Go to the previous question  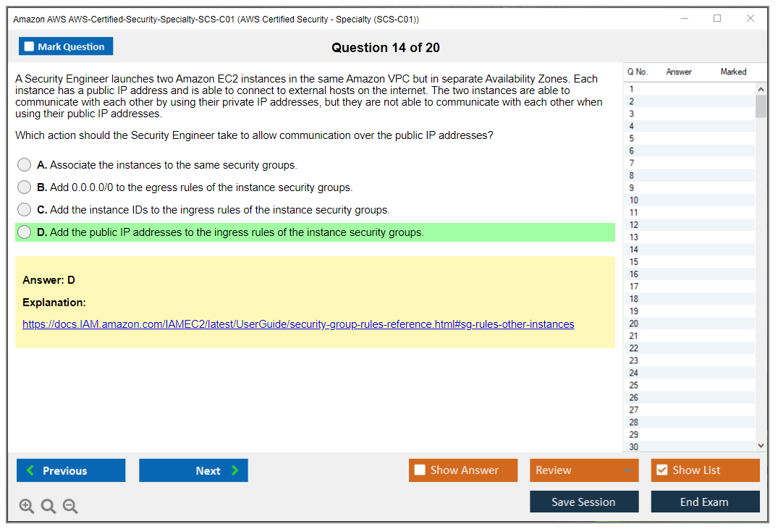pos(71,470)
